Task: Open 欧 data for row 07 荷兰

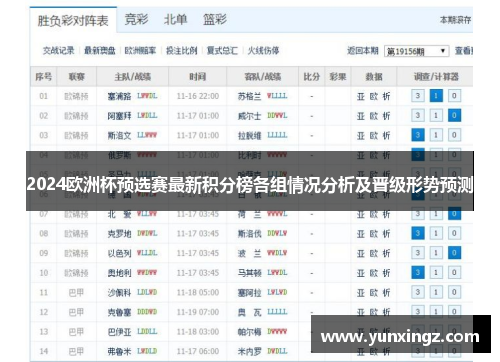Action: pyautogui.click(x=374, y=215)
